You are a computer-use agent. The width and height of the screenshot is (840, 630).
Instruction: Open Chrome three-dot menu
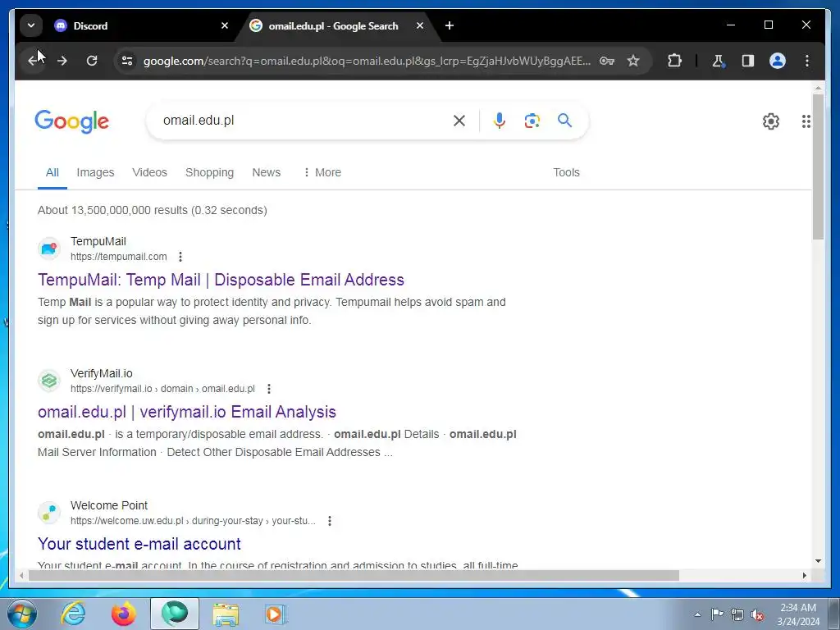coord(807,61)
